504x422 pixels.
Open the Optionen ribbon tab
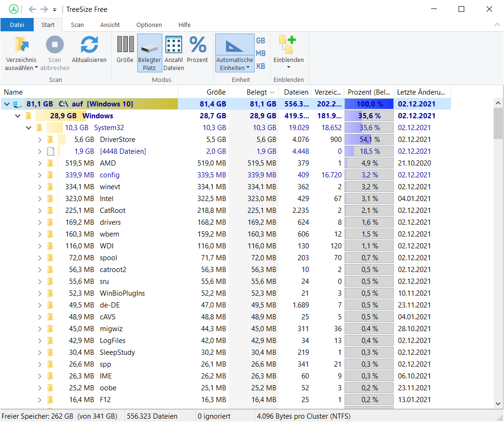pos(149,25)
